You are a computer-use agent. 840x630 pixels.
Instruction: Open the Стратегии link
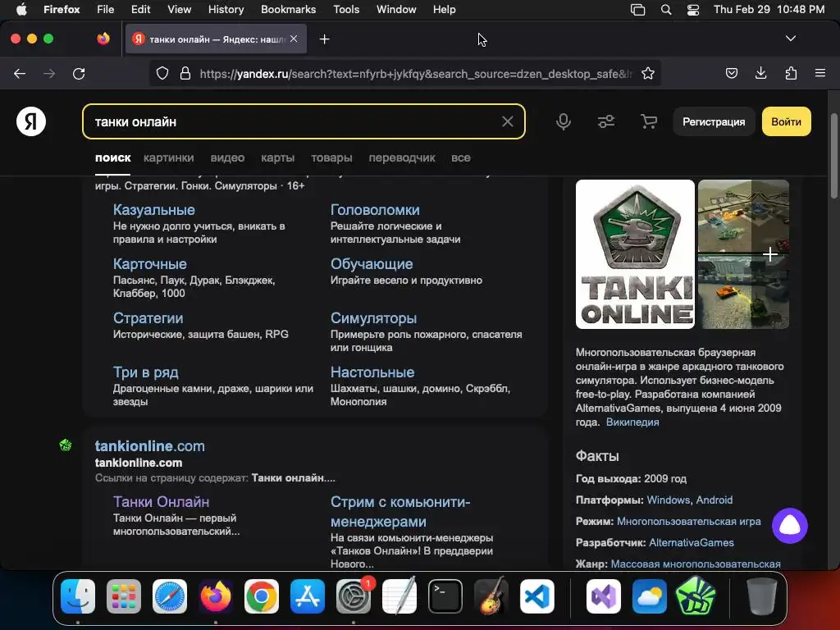pyautogui.click(x=148, y=318)
